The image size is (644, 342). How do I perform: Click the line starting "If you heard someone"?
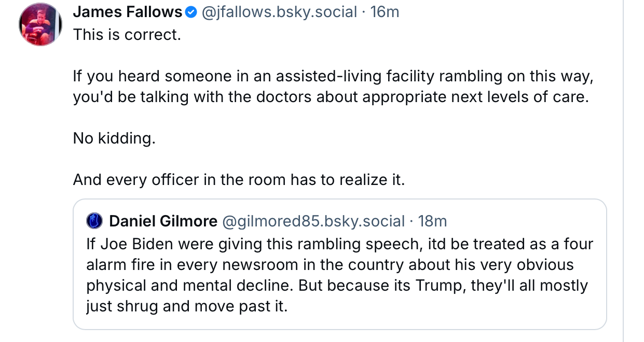[332, 77]
